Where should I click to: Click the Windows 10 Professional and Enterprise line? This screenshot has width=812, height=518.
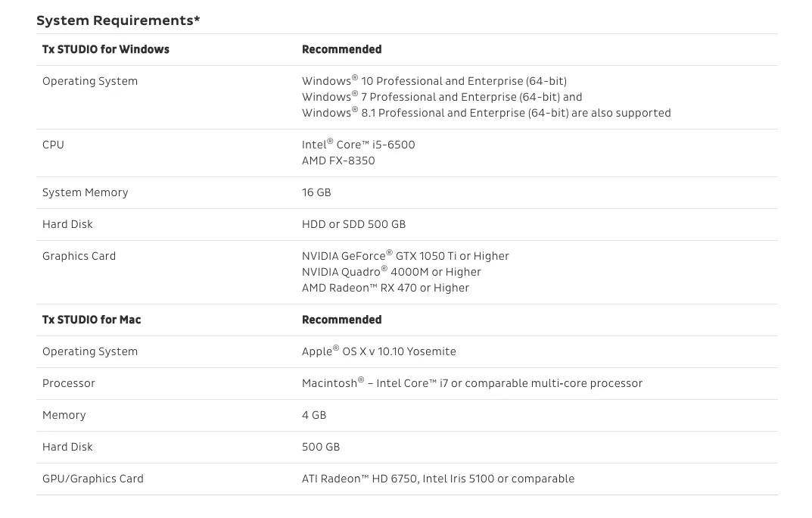pos(434,81)
